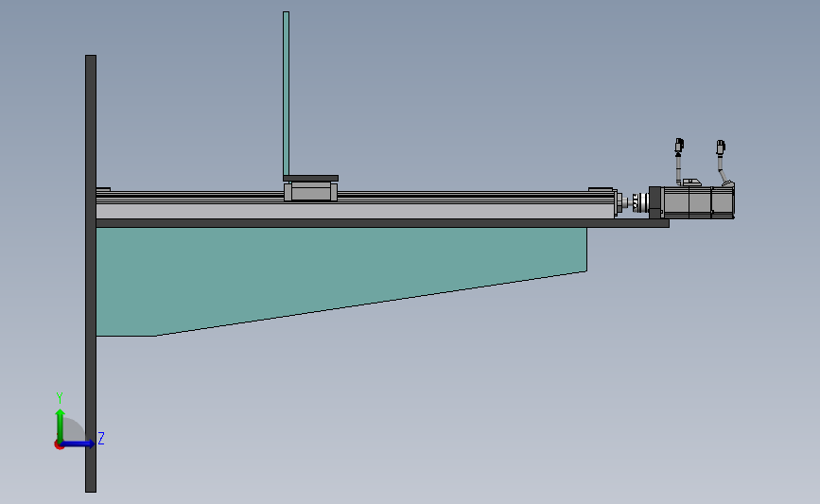Select the tall dark vertical mounting plate
Viewport: 820px width, 504px height.
point(91,273)
